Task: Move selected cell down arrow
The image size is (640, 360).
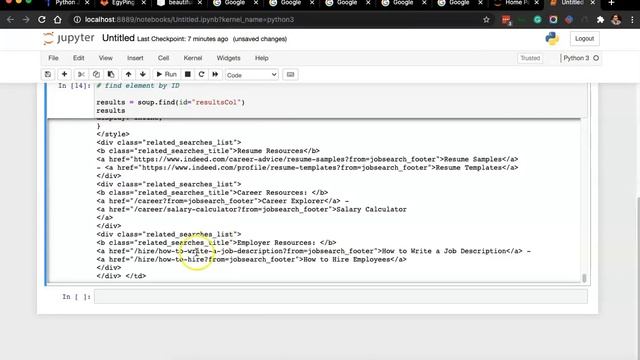Action: (142, 74)
